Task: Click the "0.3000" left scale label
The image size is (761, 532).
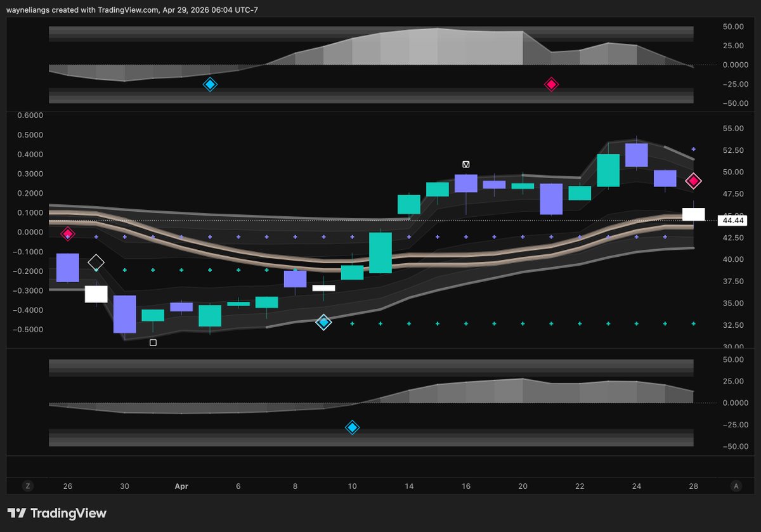Action: coord(30,174)
